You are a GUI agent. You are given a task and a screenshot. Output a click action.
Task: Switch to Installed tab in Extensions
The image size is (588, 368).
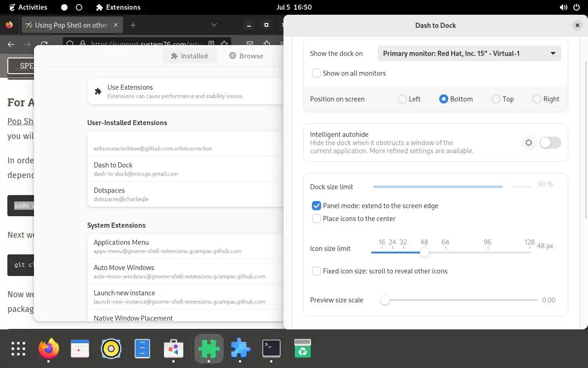(189, 56)
